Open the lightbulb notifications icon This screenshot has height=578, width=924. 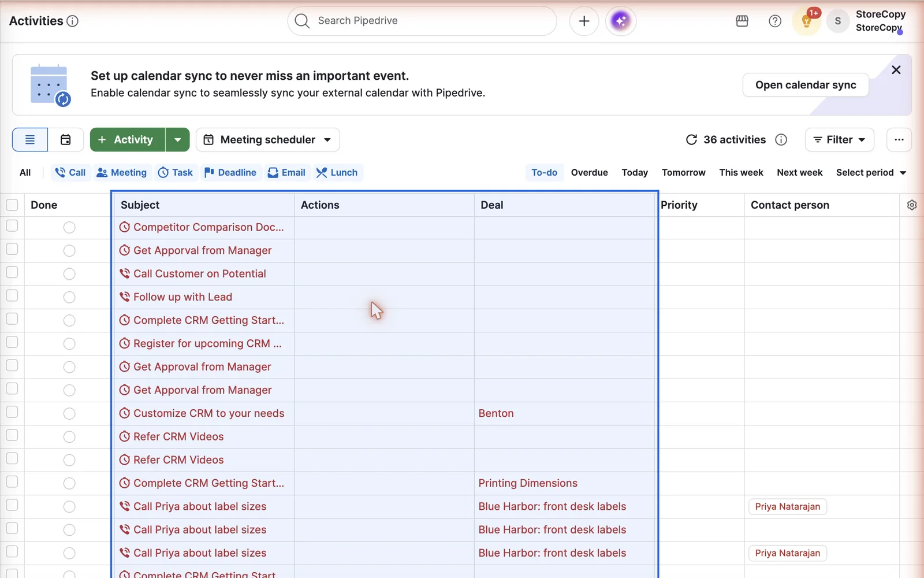(x=807, y=21)
